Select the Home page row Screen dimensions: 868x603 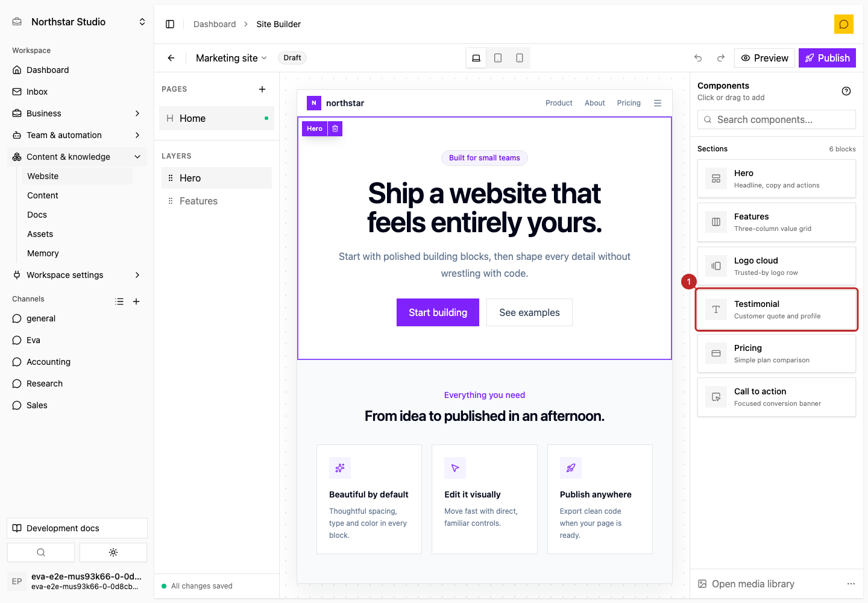[x=216, y=118]
